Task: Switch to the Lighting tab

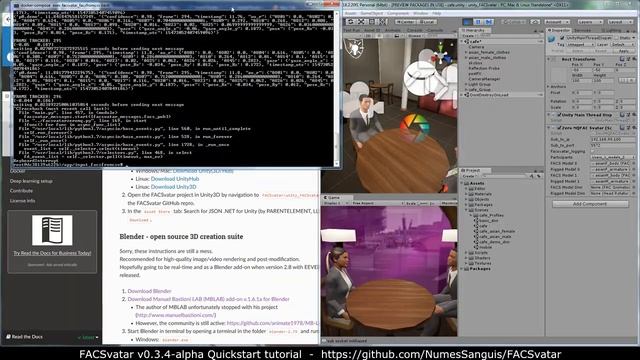Action: [x=613, y=30]
